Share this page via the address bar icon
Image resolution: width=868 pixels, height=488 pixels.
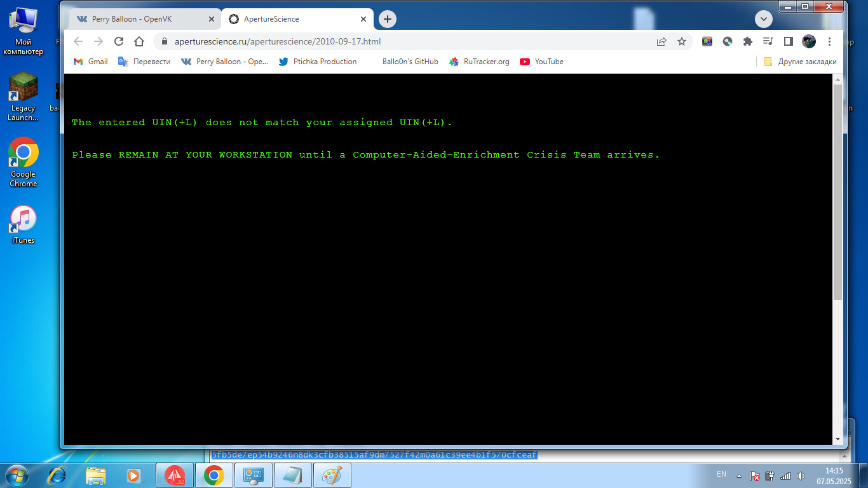click(661, 41)
